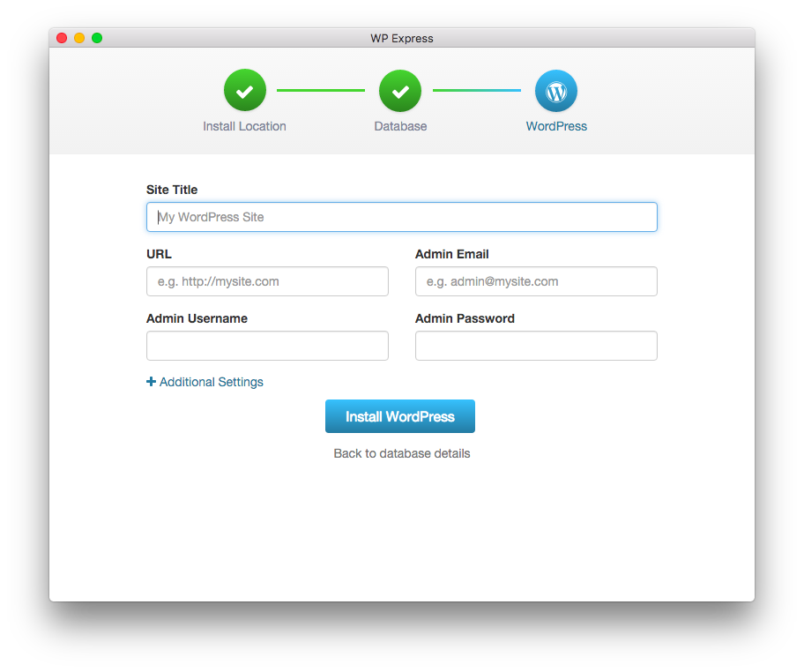Click the WP Express title bar text
This screenshot has height=672, width=804.
[x=402, y=38]
